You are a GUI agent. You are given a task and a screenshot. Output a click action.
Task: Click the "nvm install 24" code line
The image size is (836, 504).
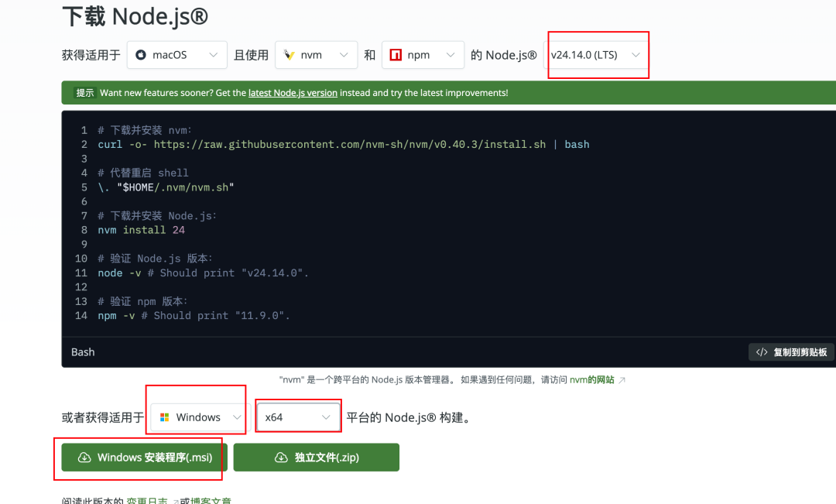[x=142, y=230]
